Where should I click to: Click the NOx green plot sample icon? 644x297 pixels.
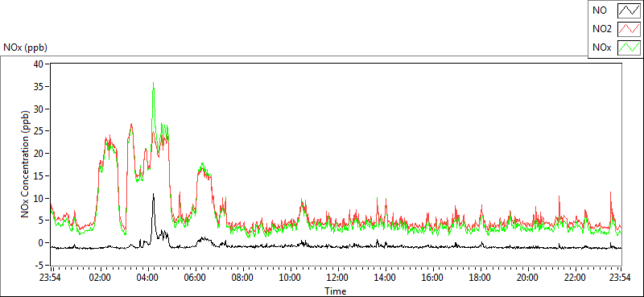(630, 47)
